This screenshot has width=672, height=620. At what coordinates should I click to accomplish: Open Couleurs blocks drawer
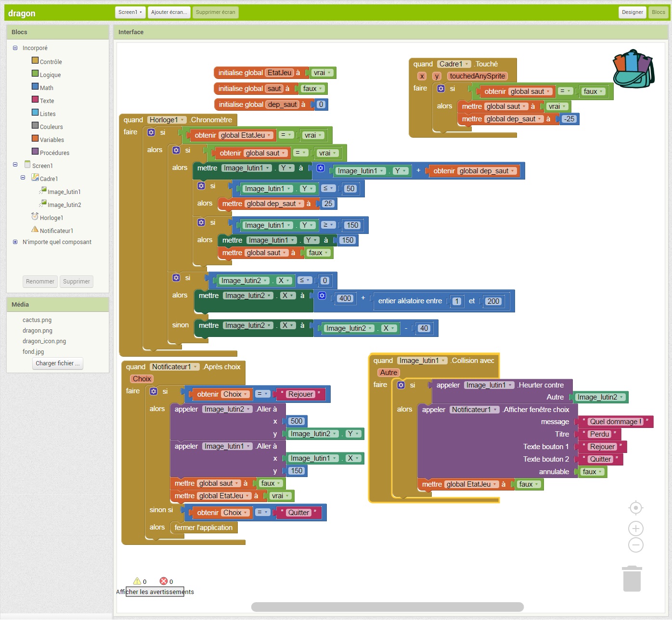[x=51, y=127]
